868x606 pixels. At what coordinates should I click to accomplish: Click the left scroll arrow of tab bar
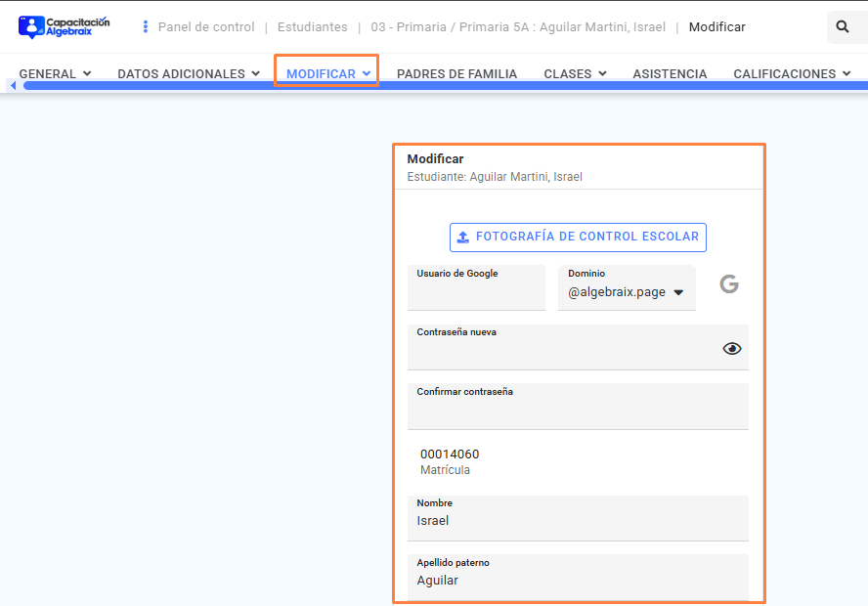tap(14, 85)
